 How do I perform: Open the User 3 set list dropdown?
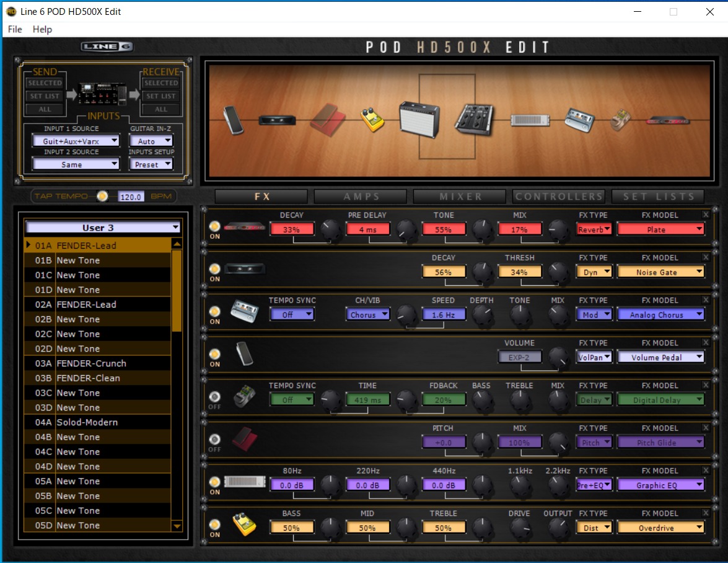[103, 227]
